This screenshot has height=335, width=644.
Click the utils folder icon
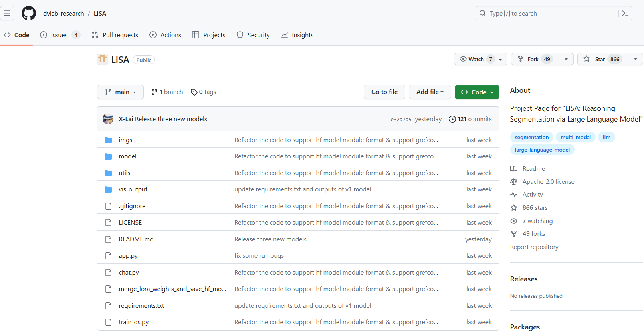click(x=108, y=173)
